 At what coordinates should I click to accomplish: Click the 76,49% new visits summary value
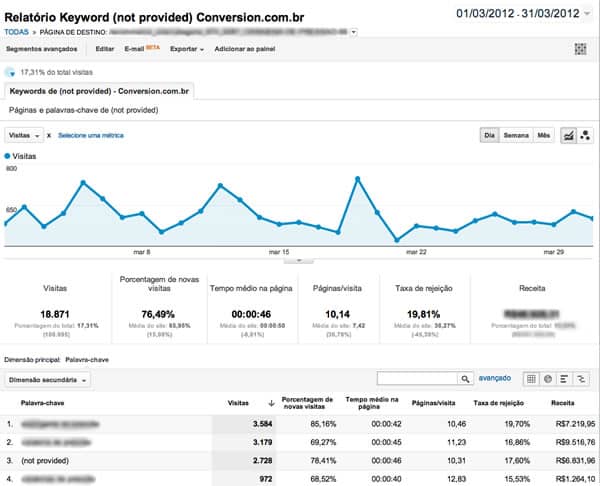point(158,315)
